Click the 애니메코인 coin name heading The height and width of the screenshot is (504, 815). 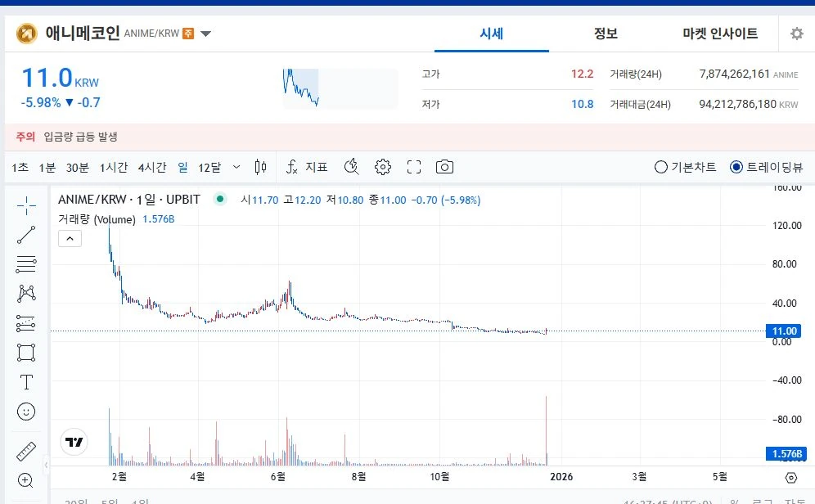coord(83,34)
